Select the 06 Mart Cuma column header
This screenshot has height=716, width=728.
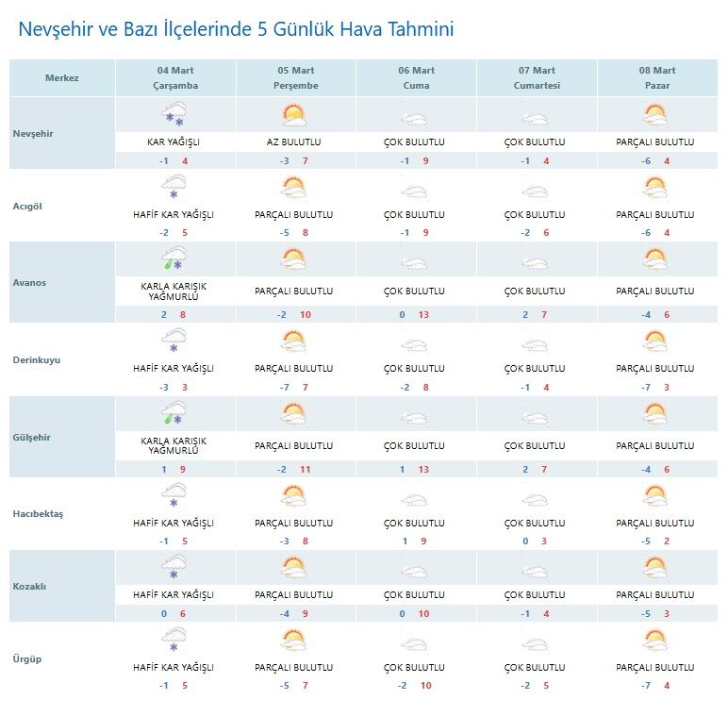pos(416,77)
